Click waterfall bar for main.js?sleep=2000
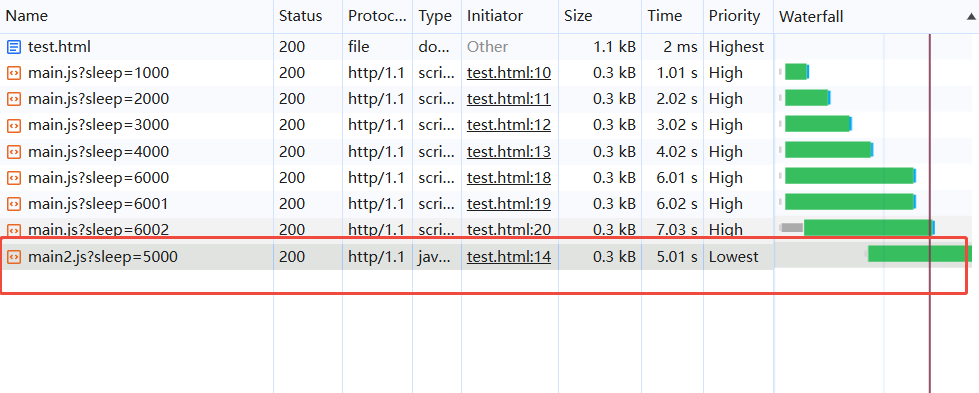The width and height of the screenshot is (979, 393). [x=807, y=98]
